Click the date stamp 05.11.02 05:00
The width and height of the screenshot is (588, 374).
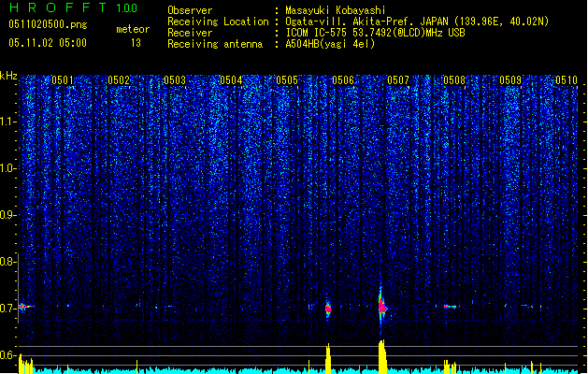coord(48,43)
